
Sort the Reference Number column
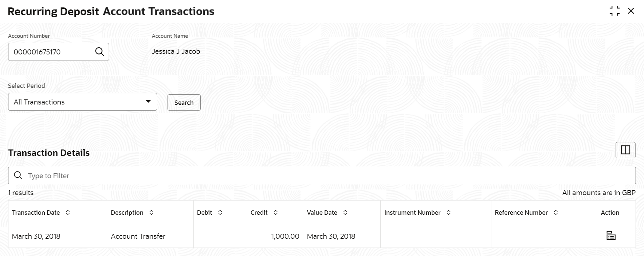556,212
